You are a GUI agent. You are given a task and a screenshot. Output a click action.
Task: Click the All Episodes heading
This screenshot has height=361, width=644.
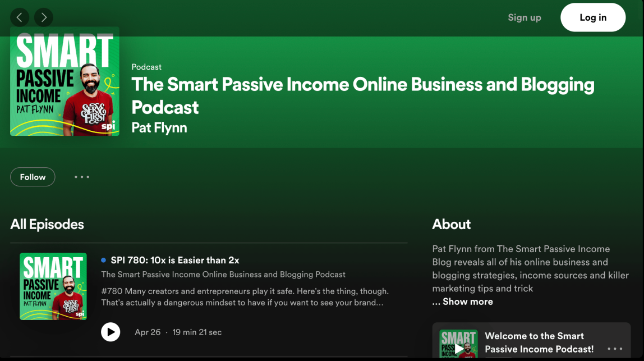(x=47, y=225)
